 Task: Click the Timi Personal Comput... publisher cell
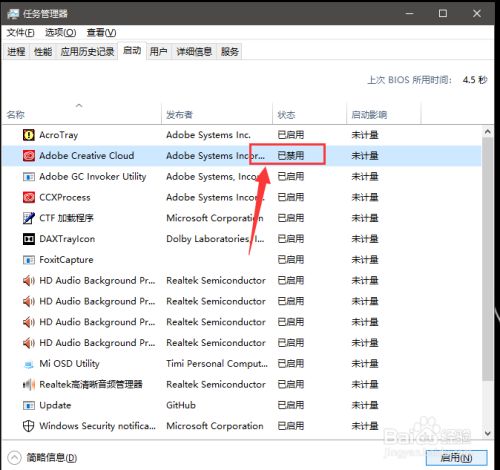tap(217, 364)
